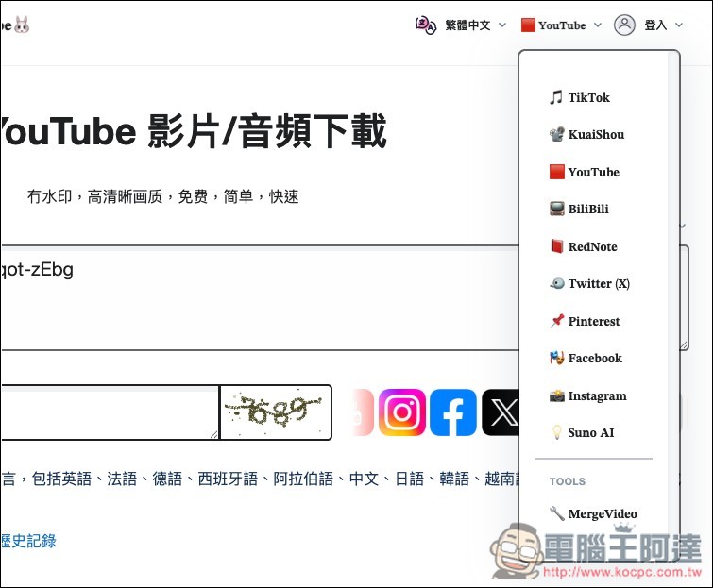Open the black X app icon

click(x=501, y=412)
